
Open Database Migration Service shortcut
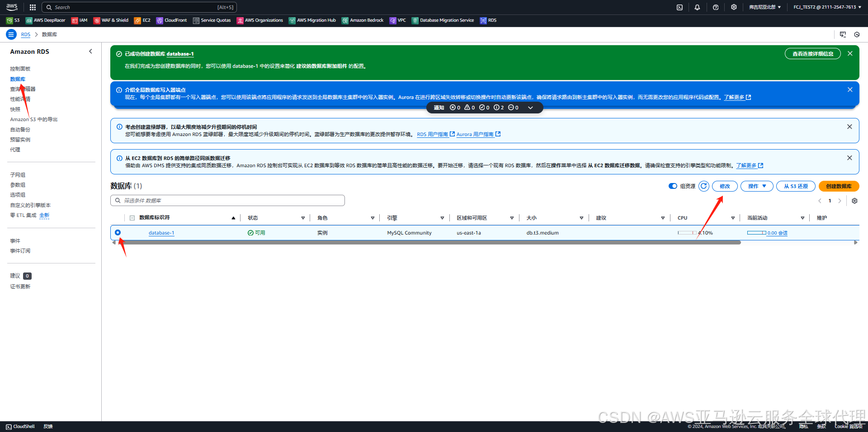point(443,20)
